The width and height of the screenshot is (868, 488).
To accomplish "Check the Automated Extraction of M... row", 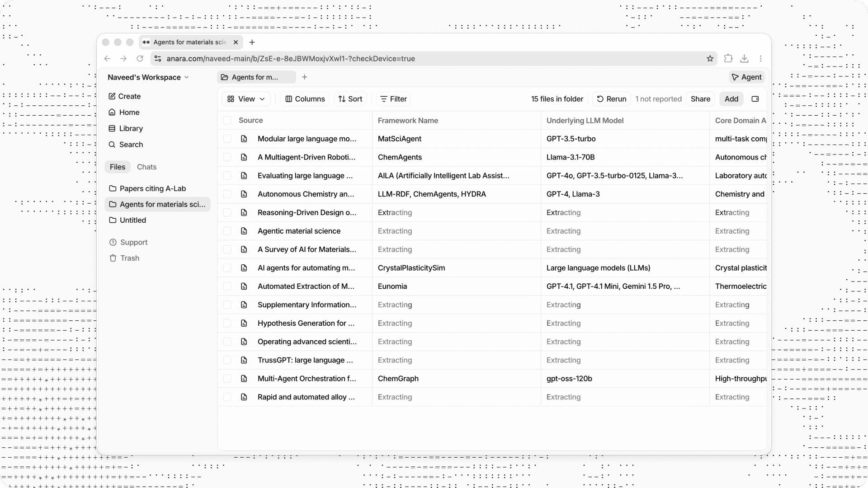I will (x=227, y=286).
